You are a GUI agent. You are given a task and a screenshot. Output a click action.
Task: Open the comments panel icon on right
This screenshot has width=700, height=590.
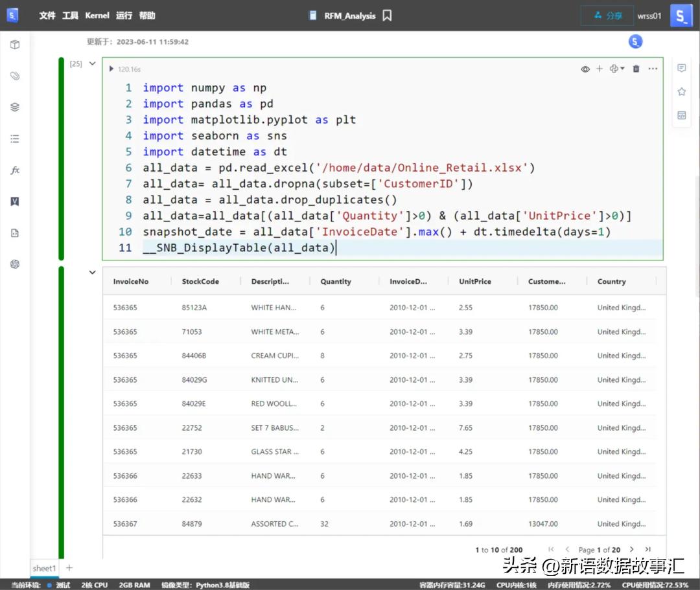click(x=681, y=68)
